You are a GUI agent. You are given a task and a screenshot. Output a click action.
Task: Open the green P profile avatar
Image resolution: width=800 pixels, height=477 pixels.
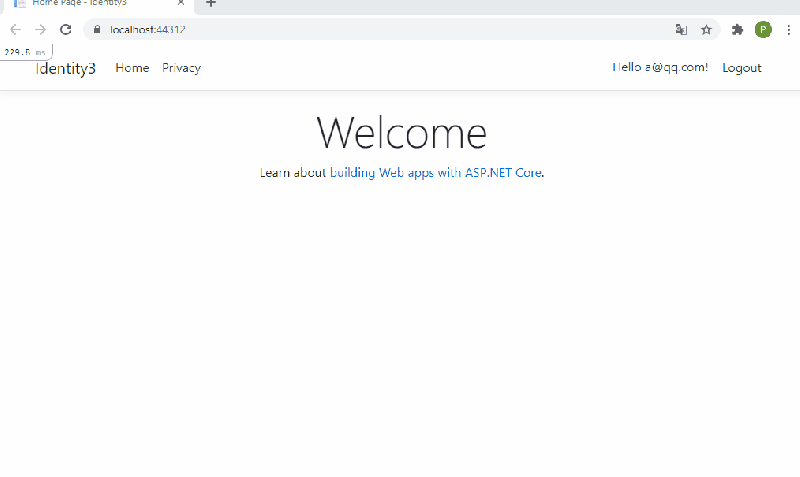click(763, 30)
